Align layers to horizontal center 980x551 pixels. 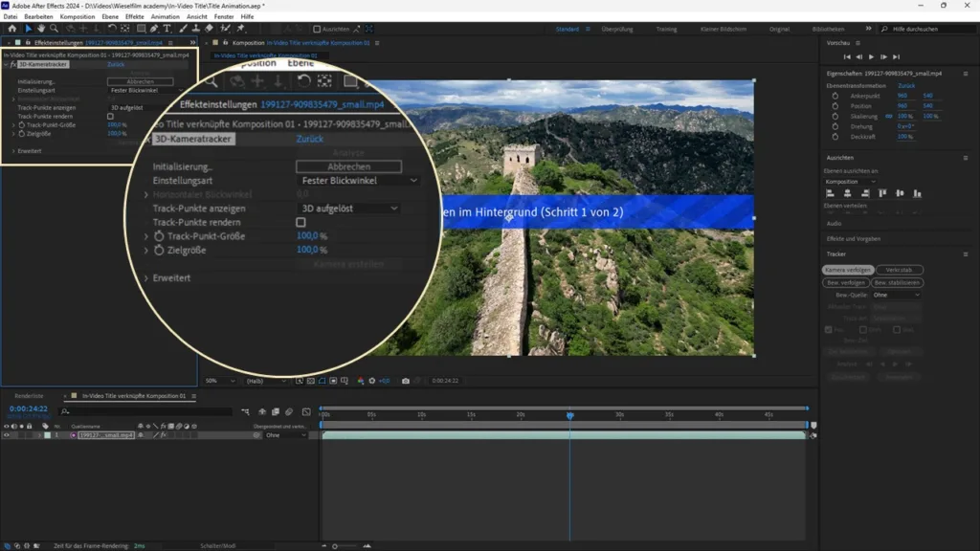pos(848,193)
